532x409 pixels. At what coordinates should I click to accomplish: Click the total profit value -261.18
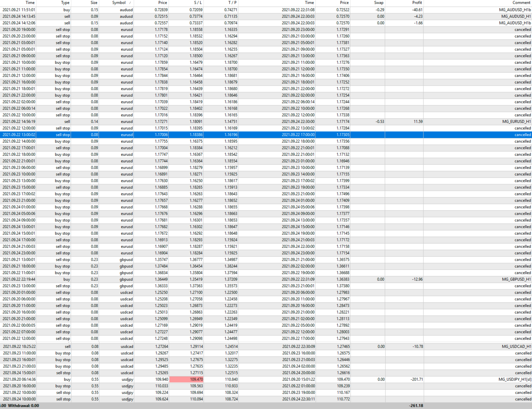416,406
